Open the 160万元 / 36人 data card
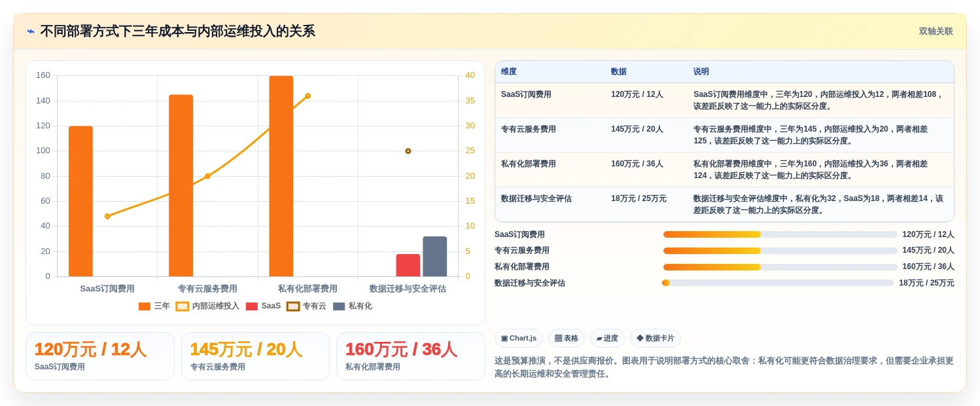Image resolution: width=980 pixels, height=406 pixels. (x=411, y=356)
